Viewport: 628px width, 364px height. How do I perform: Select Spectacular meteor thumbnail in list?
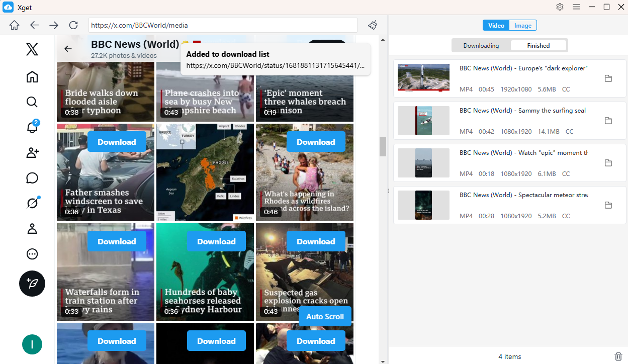tap(423, 205)
